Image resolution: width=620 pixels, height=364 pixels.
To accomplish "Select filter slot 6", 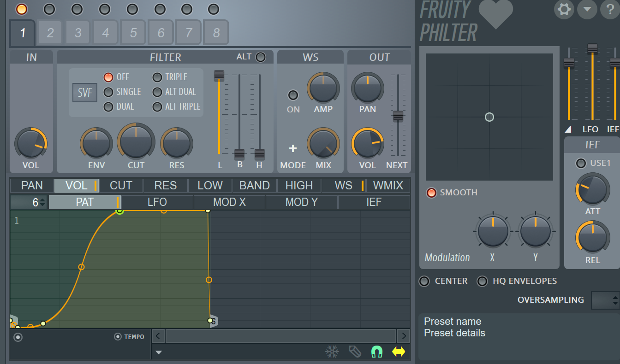I will tap(161, 33).
